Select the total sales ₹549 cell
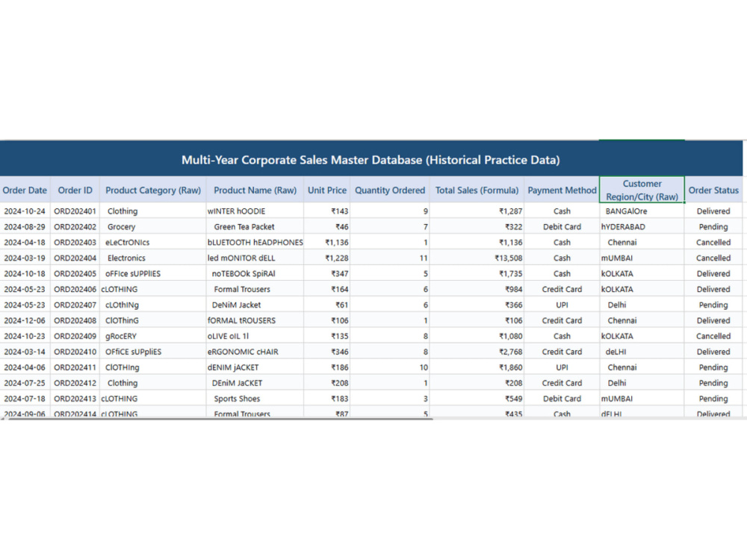Viewport: 747px width, 560px height. point(477,399)
